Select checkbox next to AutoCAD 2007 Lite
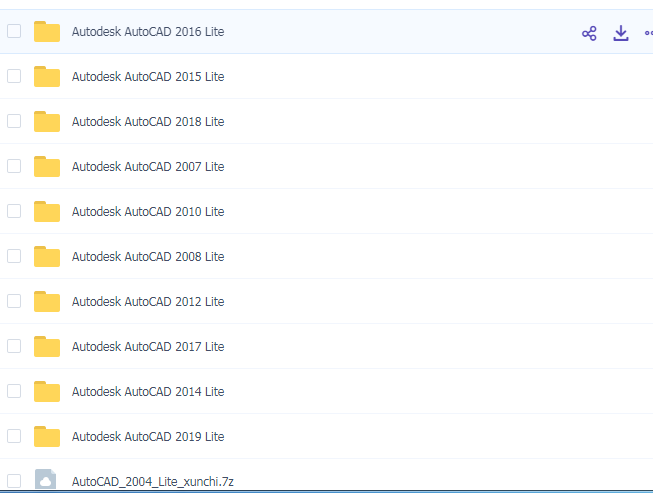This screenshot has width=653, height=493. (14, 166)
